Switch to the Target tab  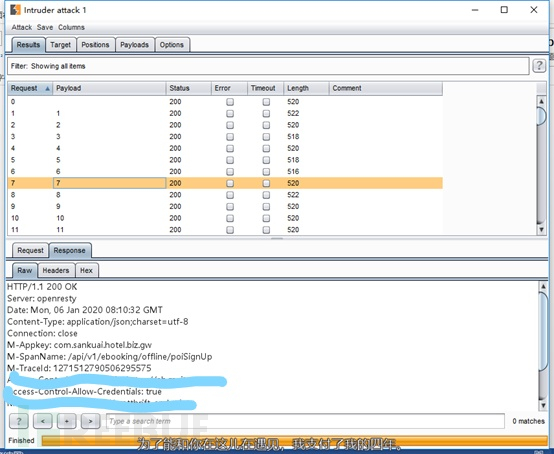(60, 45)
